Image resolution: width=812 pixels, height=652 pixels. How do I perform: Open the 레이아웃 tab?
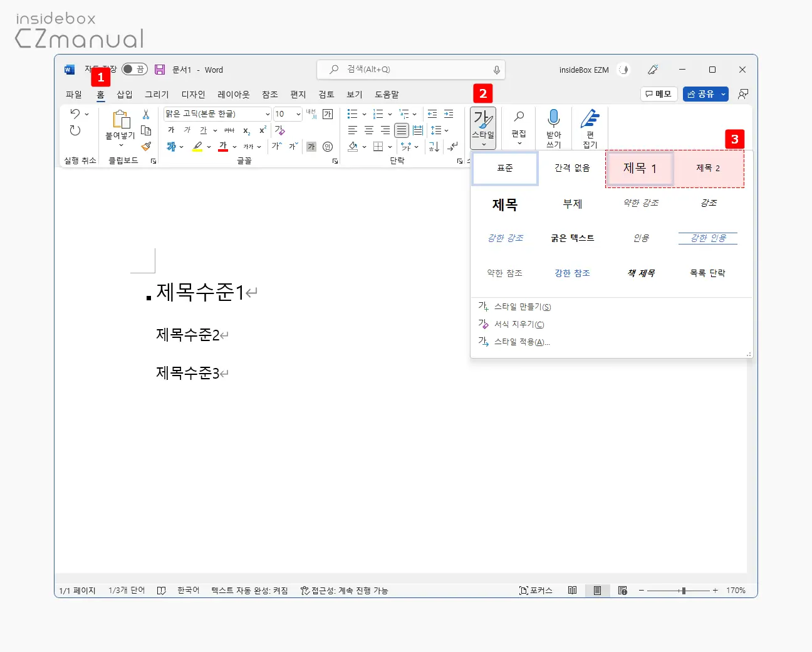[x=234, y=94]
